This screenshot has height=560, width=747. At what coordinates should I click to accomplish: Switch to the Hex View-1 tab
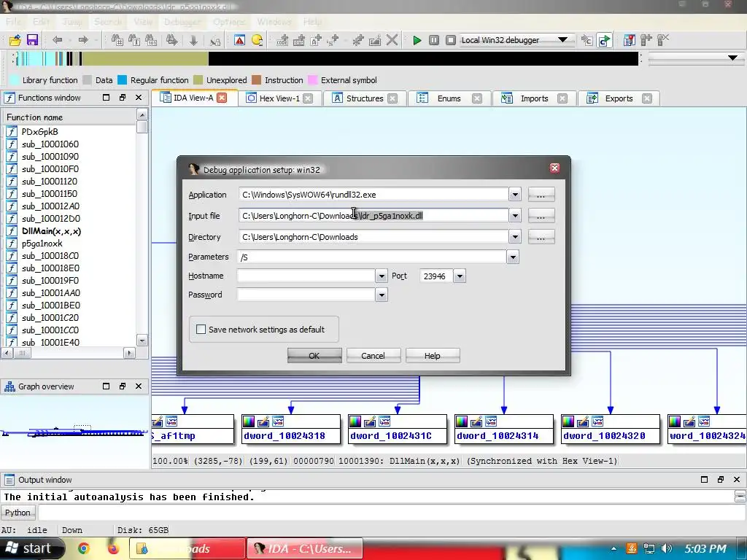click(279, 98)
